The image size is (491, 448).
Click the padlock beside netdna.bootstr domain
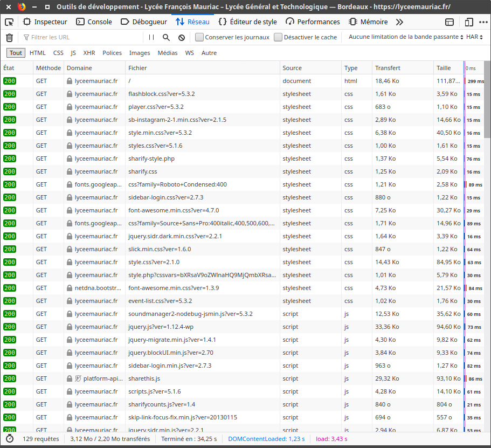point(70,288)
